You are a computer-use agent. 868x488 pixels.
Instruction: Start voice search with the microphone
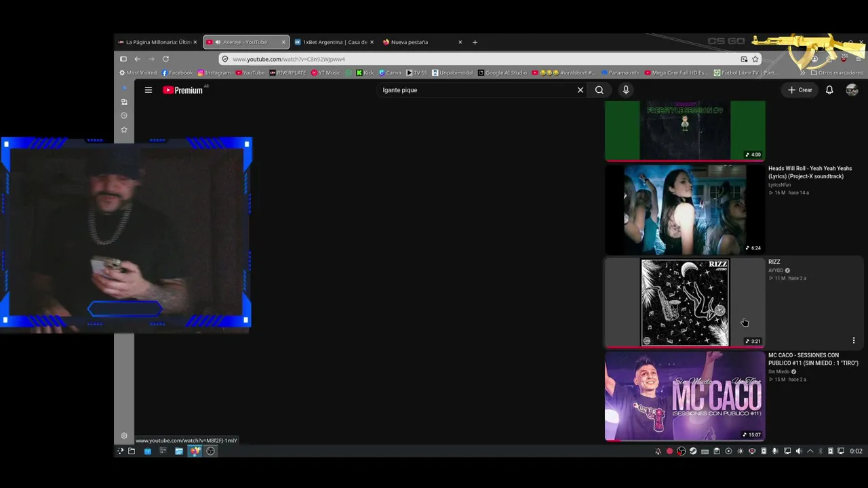pyautogui.click(x=626, y=90)
